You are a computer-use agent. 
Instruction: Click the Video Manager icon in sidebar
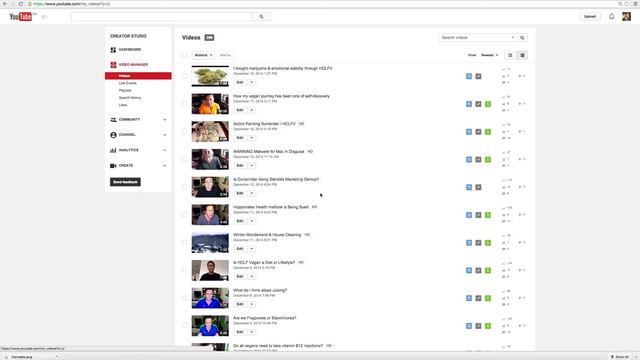[x=113, y=65]
